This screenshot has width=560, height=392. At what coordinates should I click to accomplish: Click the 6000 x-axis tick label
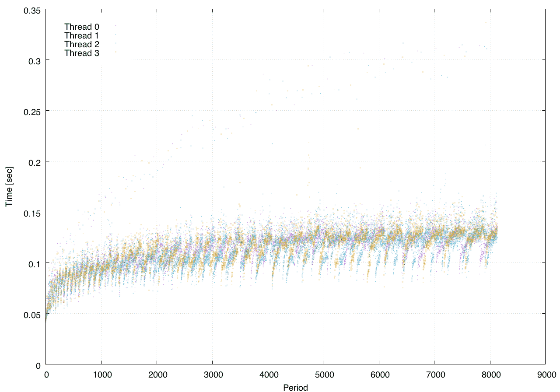pyautogui.click(x=379, y=375)
